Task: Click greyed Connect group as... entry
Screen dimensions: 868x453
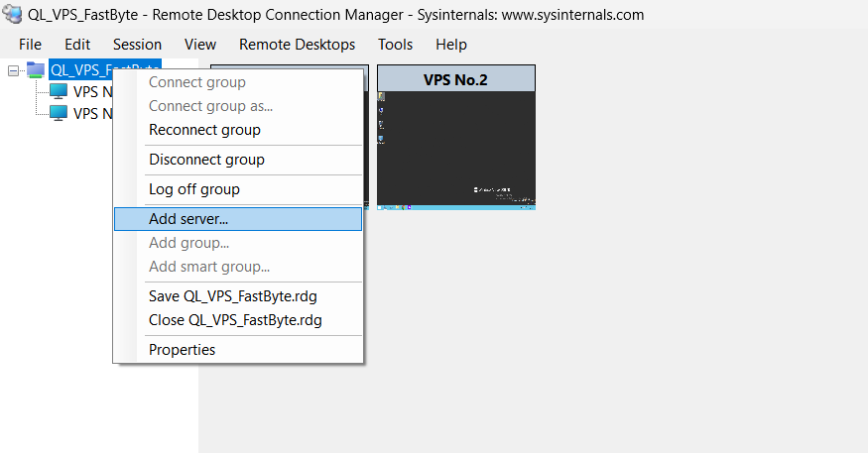Action: (238, 106)
